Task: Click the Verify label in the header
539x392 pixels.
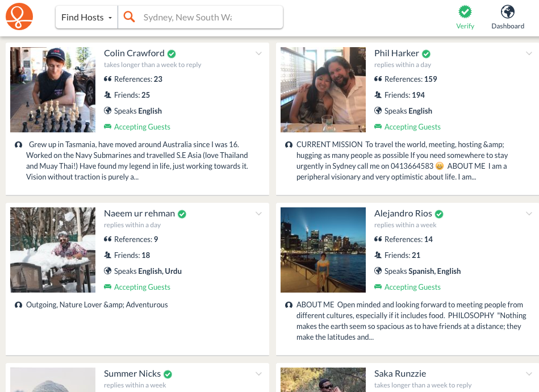Action: 465,26
